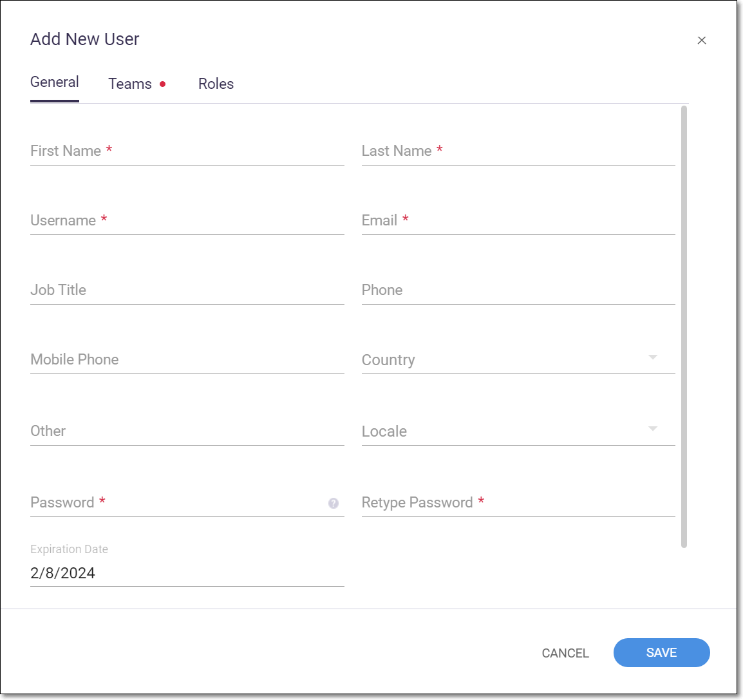Screen dimensions: 743x700
Task: Open the Roles tab
Action: coord(216,84)
